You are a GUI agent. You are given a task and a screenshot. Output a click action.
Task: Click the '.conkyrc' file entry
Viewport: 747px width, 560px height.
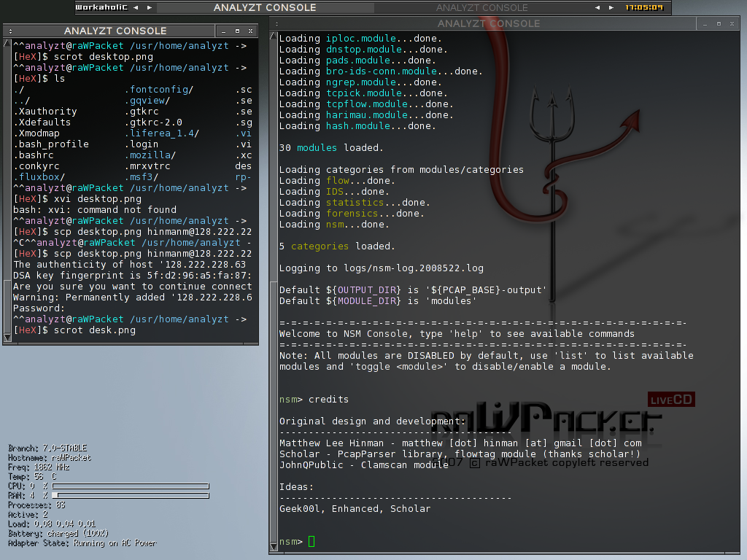click(36, 166)
